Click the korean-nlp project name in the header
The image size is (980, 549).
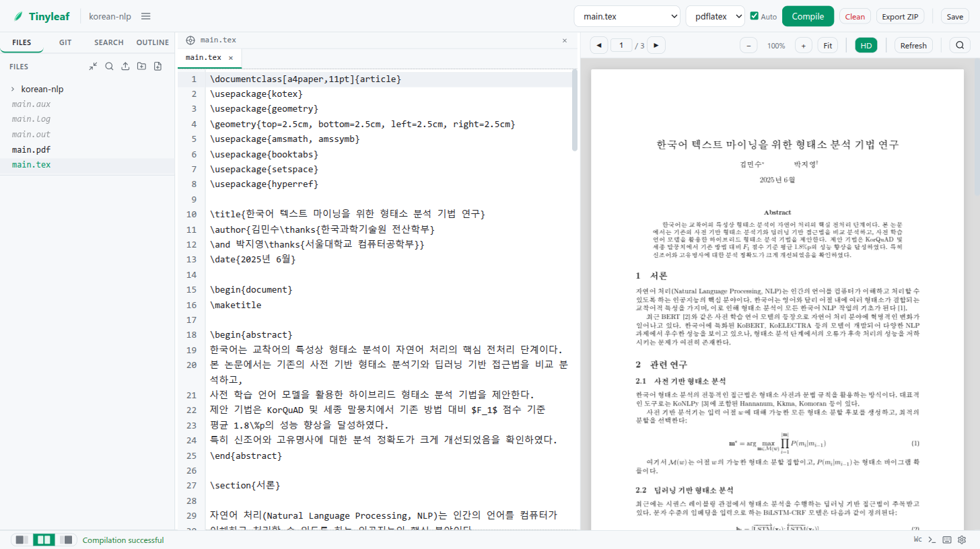110,16
